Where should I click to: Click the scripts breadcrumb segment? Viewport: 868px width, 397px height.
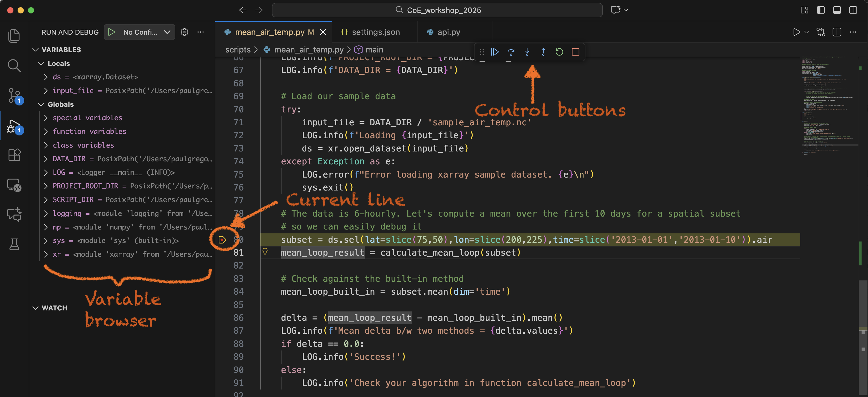238,50
